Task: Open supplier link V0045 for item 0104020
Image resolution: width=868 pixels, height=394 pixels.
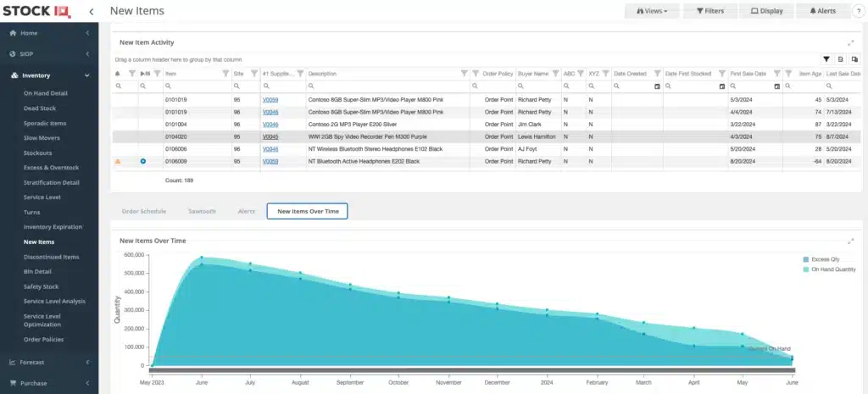Action: click(270, 136)
